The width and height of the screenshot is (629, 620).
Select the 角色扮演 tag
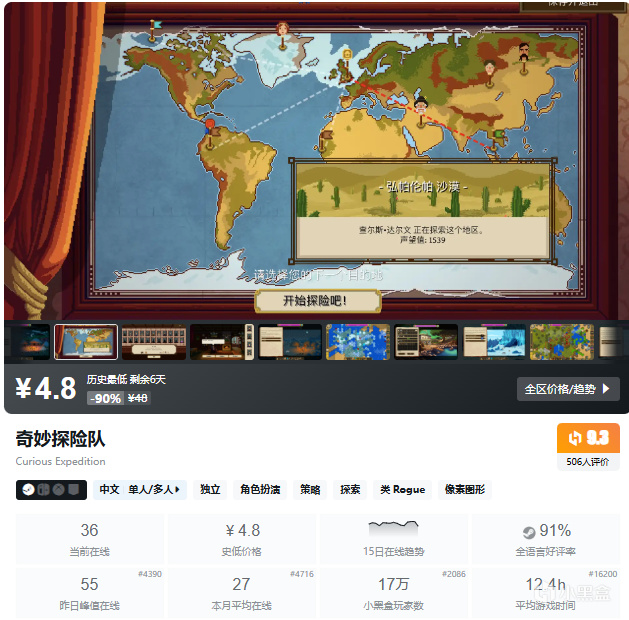(260, 490)
